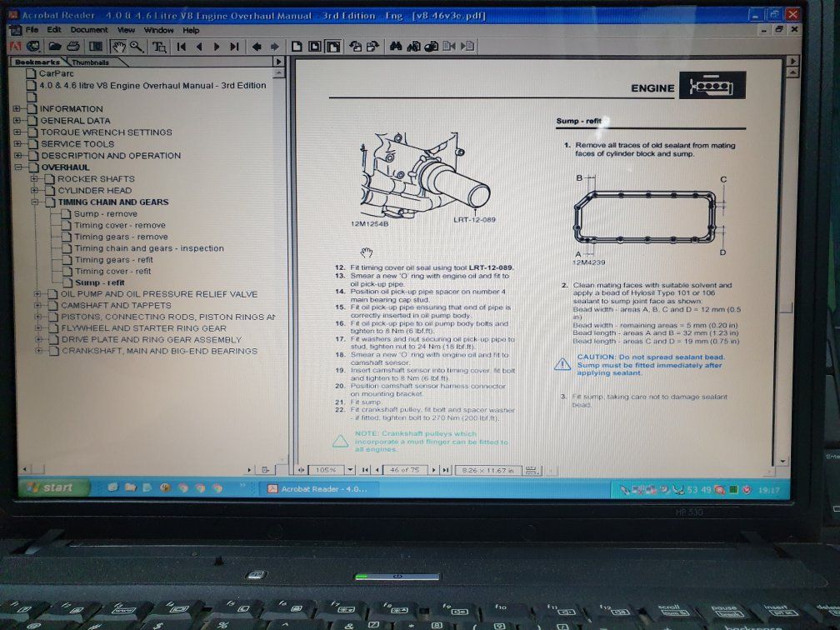
Task: Select the Zoom magnifier tool
Action: coord(137,47)
